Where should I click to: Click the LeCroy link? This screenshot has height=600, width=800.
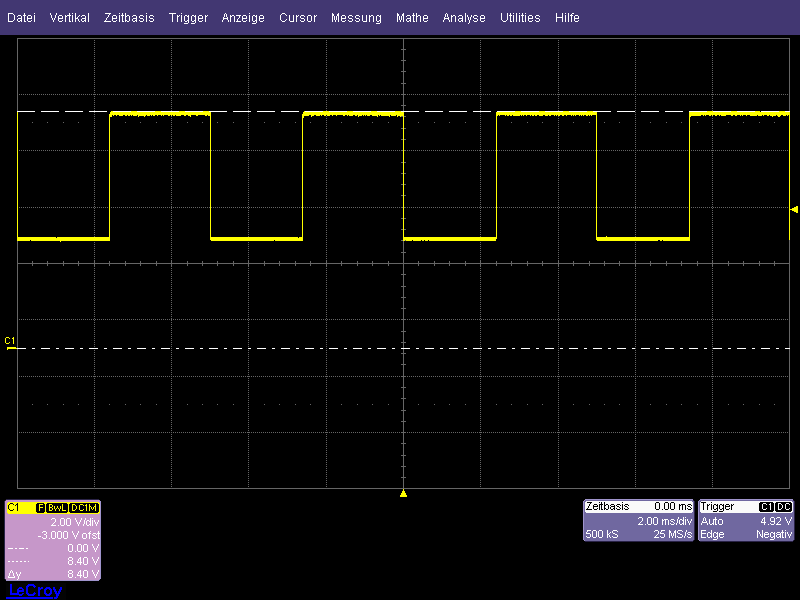(x=35, y=590)
